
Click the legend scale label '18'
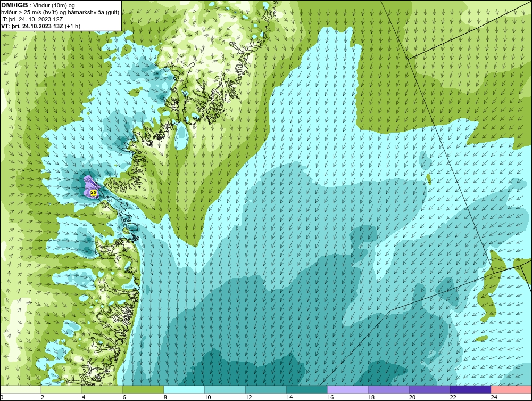coord(371,397)
